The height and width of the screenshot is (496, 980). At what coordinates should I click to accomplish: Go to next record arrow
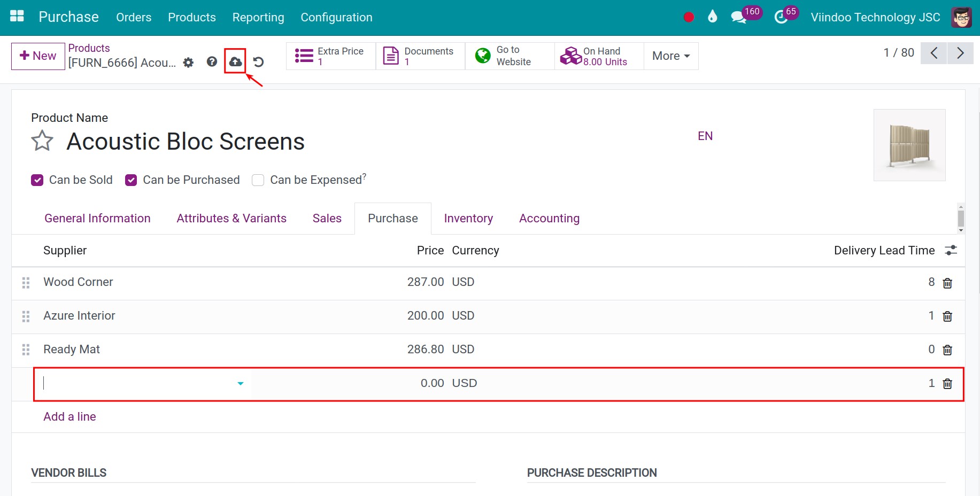click(960, 53)
